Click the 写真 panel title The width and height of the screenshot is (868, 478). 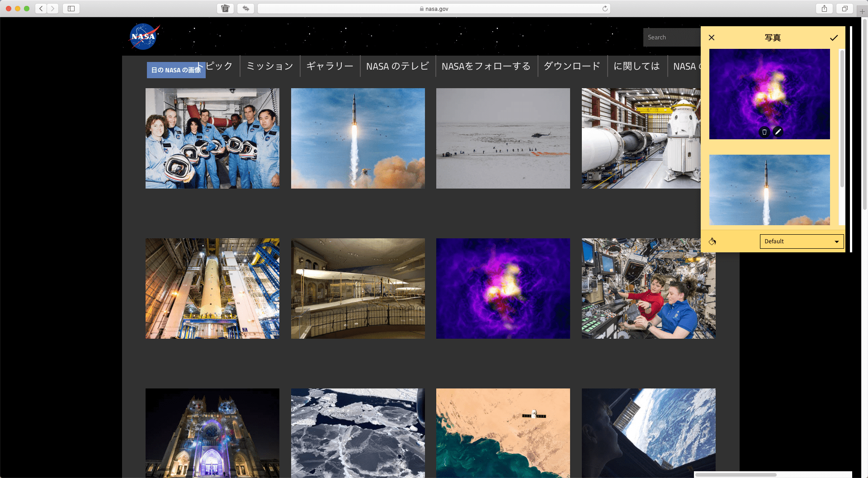(773, 38)
